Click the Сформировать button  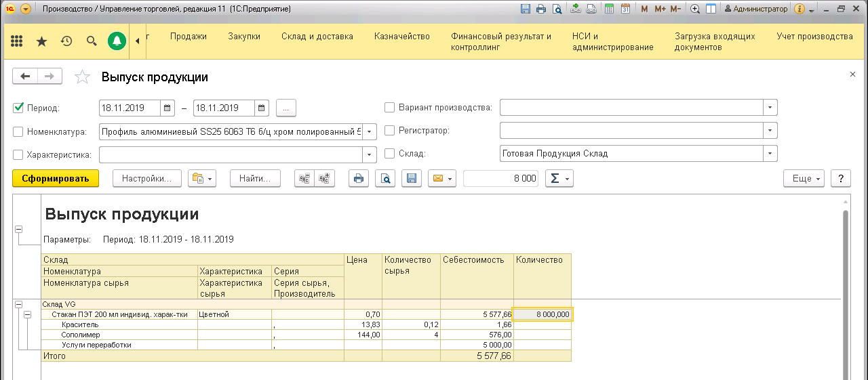tap(56, 178)
